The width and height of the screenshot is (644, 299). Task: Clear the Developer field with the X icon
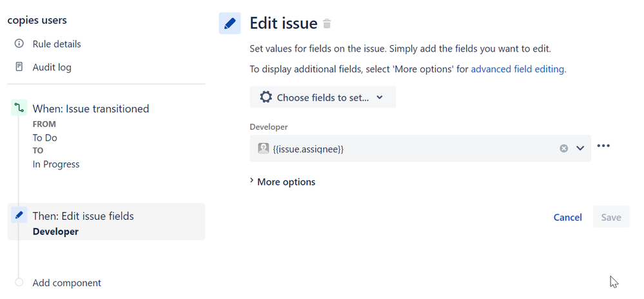coord(563,148)
